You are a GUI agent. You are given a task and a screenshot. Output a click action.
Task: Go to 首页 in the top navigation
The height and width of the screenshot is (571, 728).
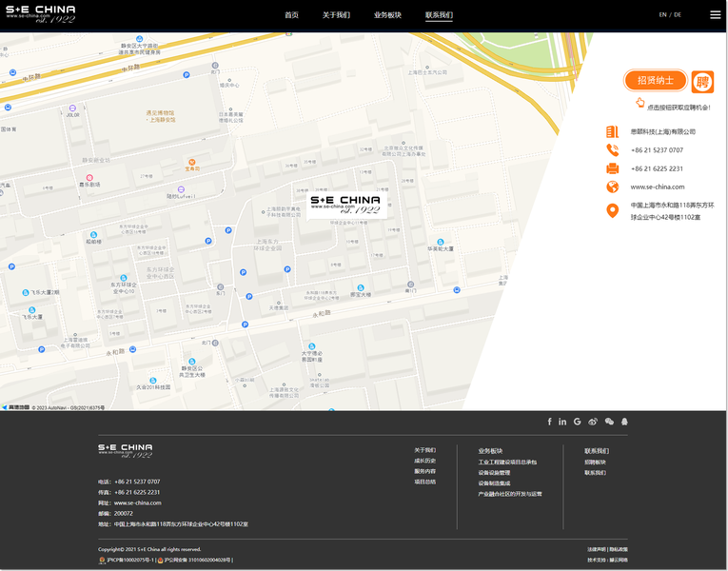coord(291,15)
